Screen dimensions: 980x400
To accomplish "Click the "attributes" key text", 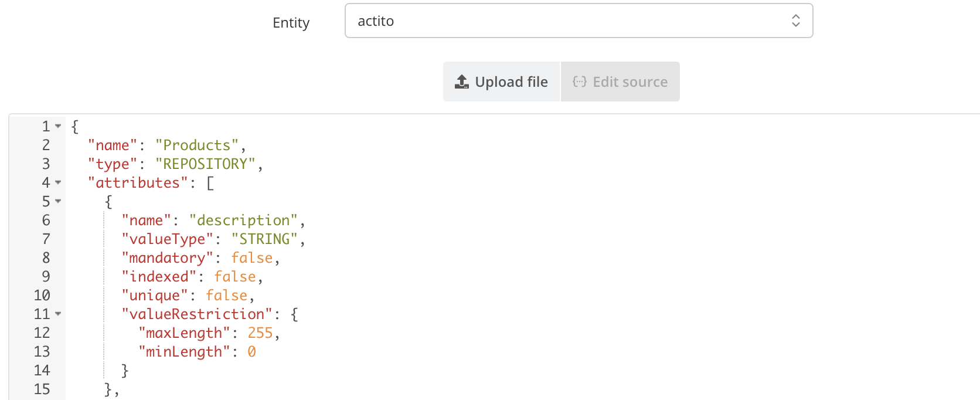I will point(138,182).
